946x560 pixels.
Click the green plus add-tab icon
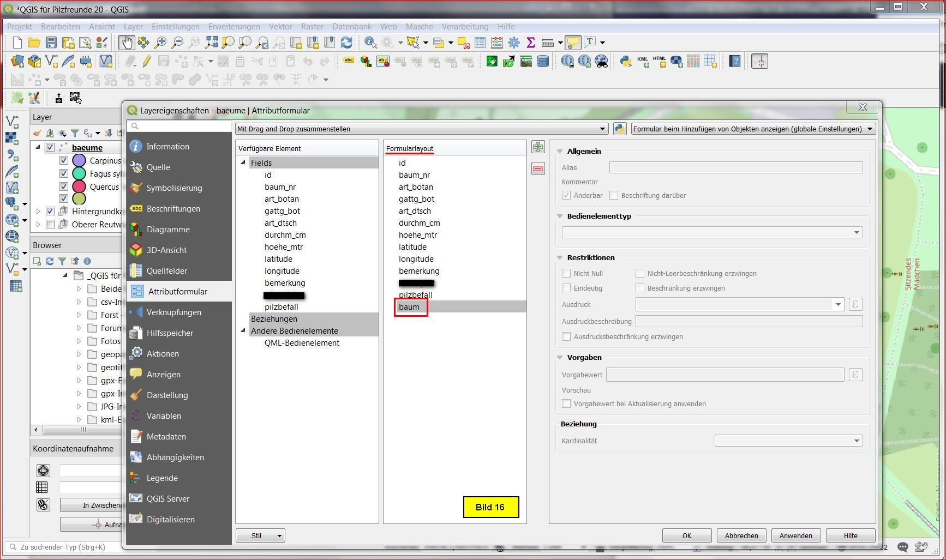[538, 147]
